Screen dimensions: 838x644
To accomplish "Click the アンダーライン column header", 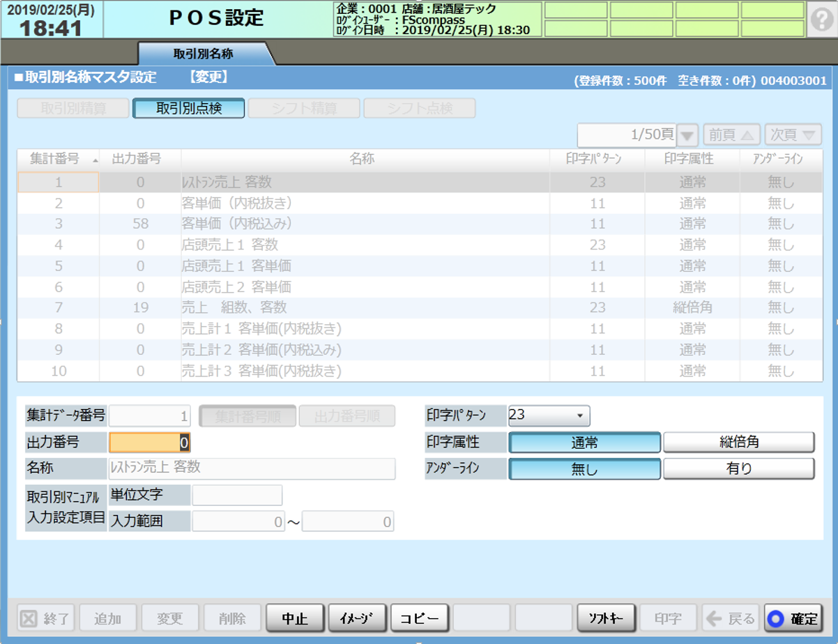I will pyautogui.click(x=781, y=159).
